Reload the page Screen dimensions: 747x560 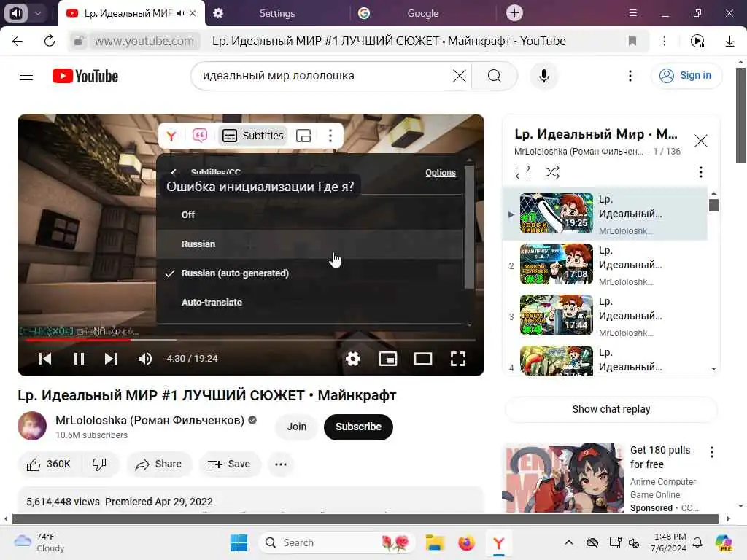point(49,42)
